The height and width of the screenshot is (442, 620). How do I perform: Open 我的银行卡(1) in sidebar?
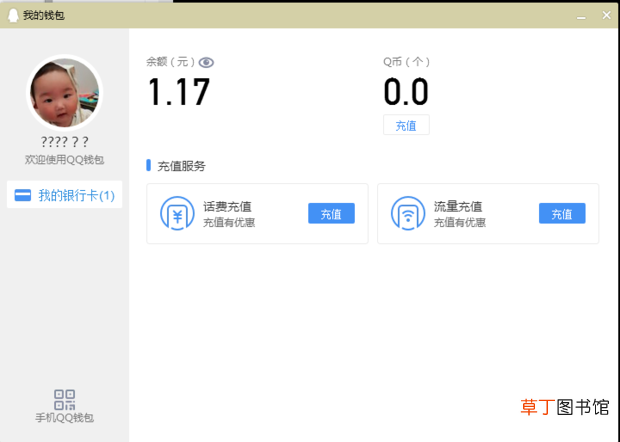[x=64, y=195]
